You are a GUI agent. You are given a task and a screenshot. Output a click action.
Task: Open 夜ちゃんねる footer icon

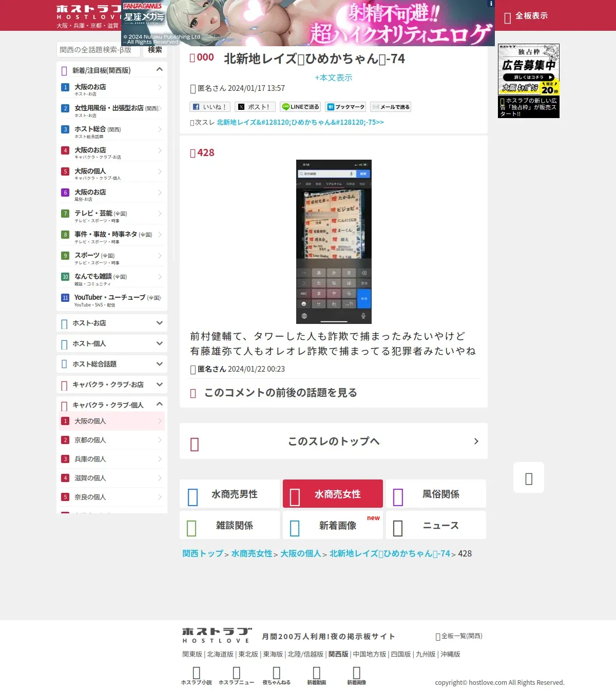(276, 676)
